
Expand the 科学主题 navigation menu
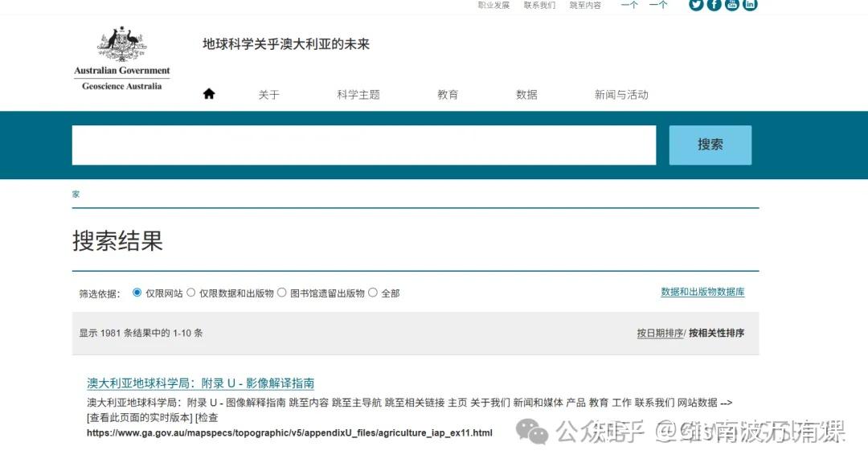358,94
